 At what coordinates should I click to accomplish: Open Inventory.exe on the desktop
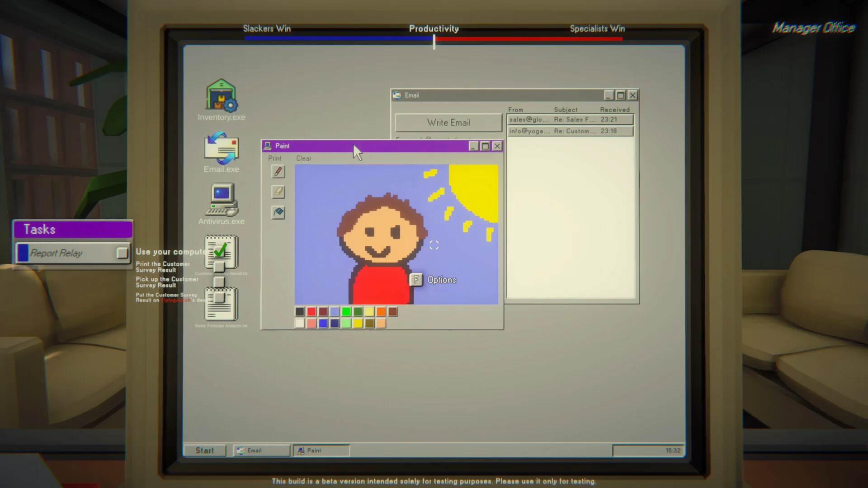221,95
